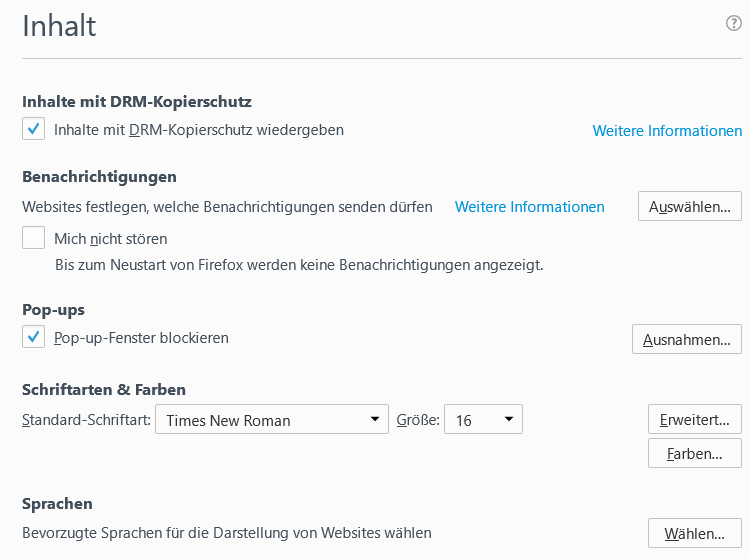This screenshot has width=749, height=559.
Task: Uncheck the Pop-up-Fenster blockieren checkbox
Action: tap(34, 337)
